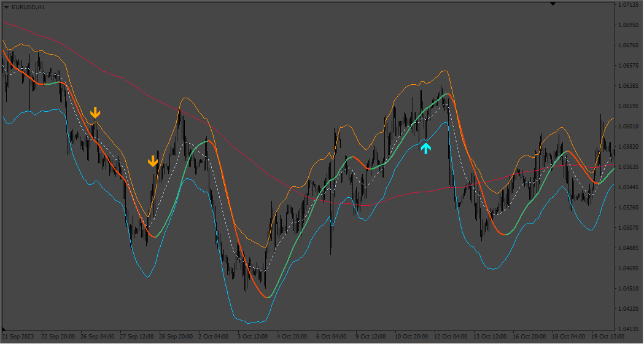This screenshot has width=644, height=344.
Task: Click the 1.06195 price label
Action: pos(629,106)
